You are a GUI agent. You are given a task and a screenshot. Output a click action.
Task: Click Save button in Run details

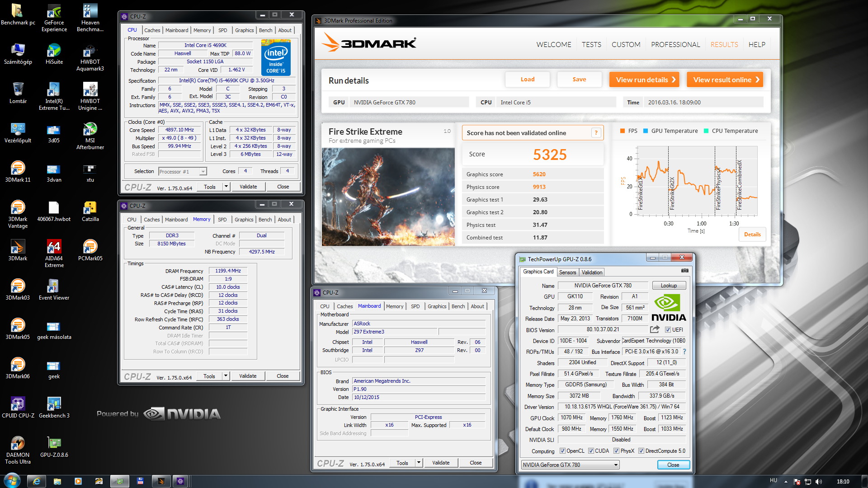pyautogui.click(x=579, y=80)
